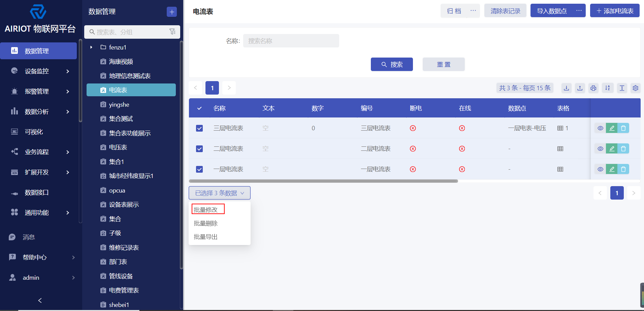Click the delete trash icon for 一层电流表
The width and height of the screenshot is (644, 311).
(x=623, y=169)
